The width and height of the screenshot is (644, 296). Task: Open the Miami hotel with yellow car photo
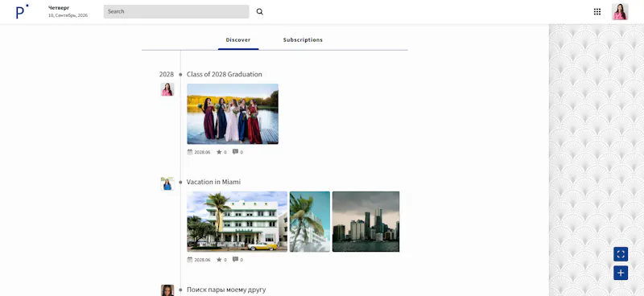point(237,221)
